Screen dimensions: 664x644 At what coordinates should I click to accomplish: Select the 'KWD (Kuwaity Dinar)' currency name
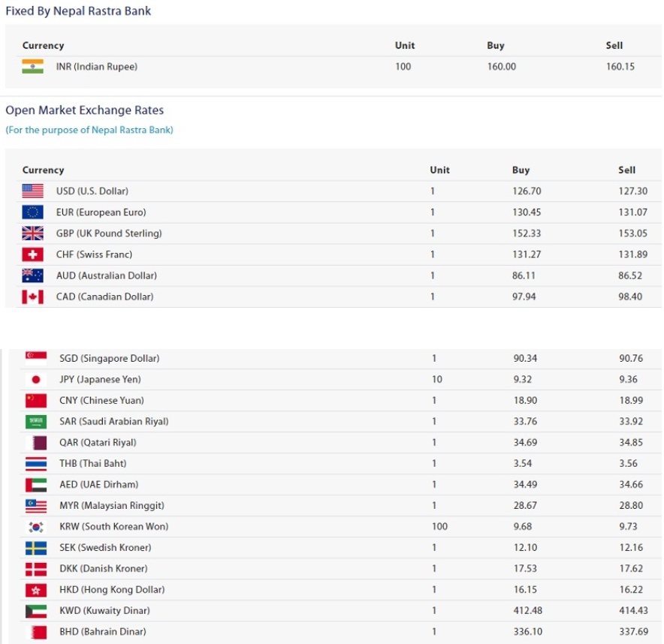(x=105, y=610)
